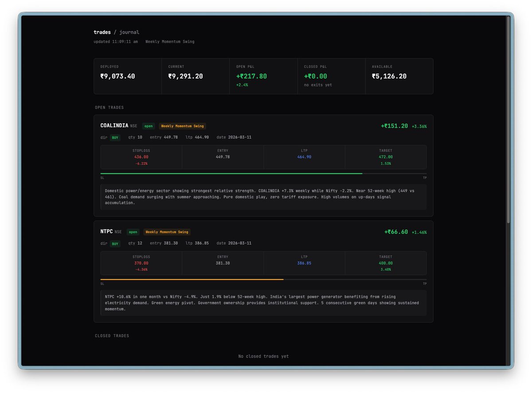Click the NTPC -4.36% stoploss percent
This screenshot has height=393, width=532.
[141, 269]
